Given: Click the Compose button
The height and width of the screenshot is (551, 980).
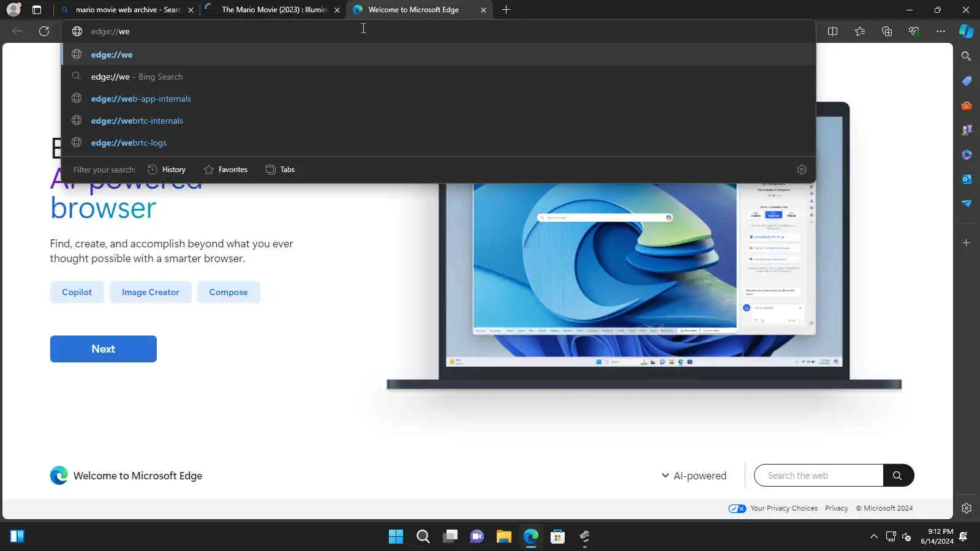Looking at the screenshot, I should coord(228,292).
